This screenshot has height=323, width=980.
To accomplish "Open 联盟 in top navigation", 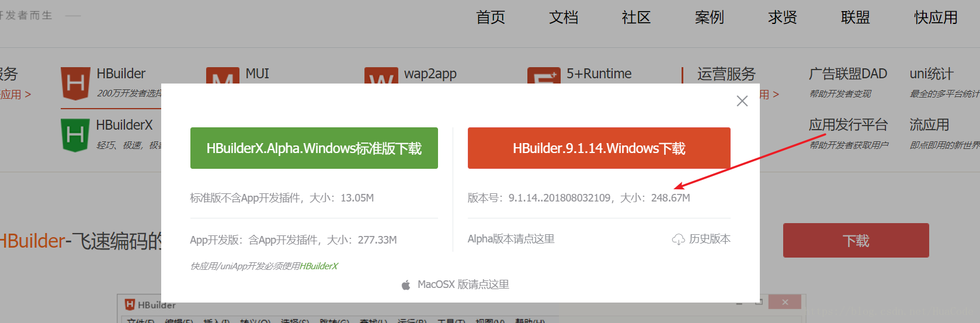I will click(856, 18).
